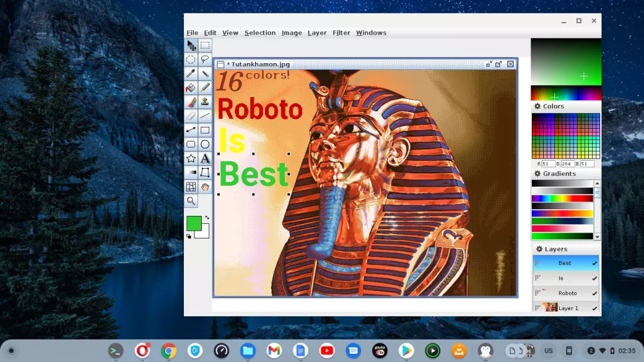Select the Arrow line tool
The image size is (644, 362).
click(191, 130)
